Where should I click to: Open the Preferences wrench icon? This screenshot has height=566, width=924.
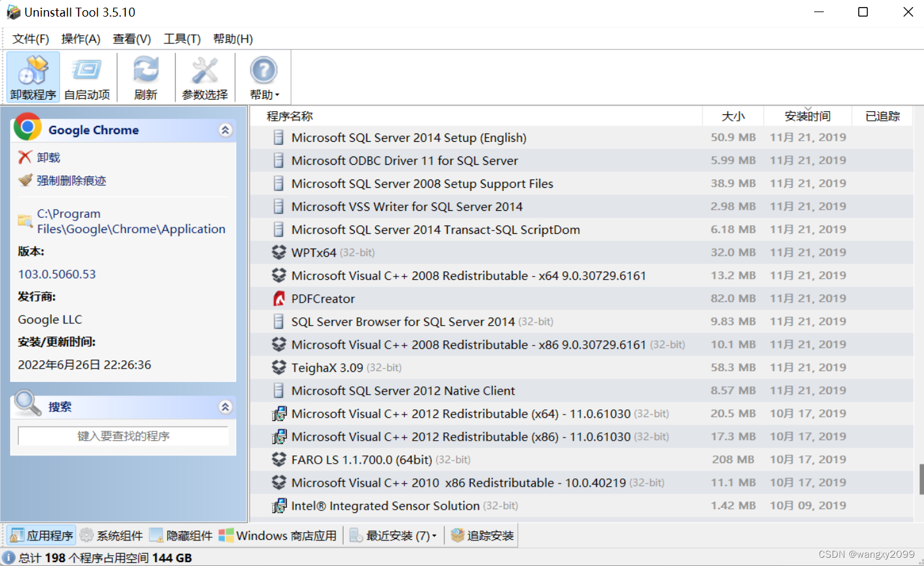(x=205, y=77)
